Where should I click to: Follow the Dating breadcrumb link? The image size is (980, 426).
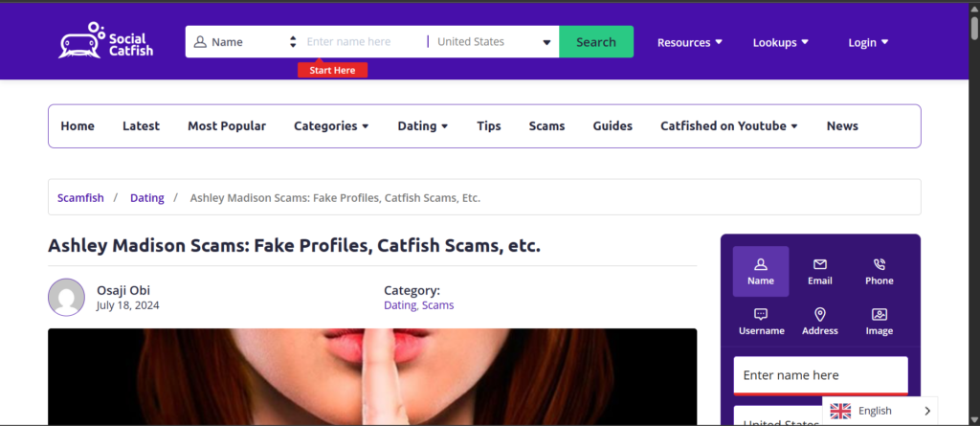(x=146, y=197)
